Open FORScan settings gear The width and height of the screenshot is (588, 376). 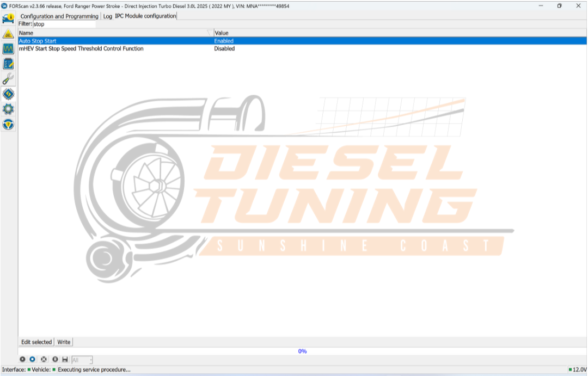(x=8, y=109)
